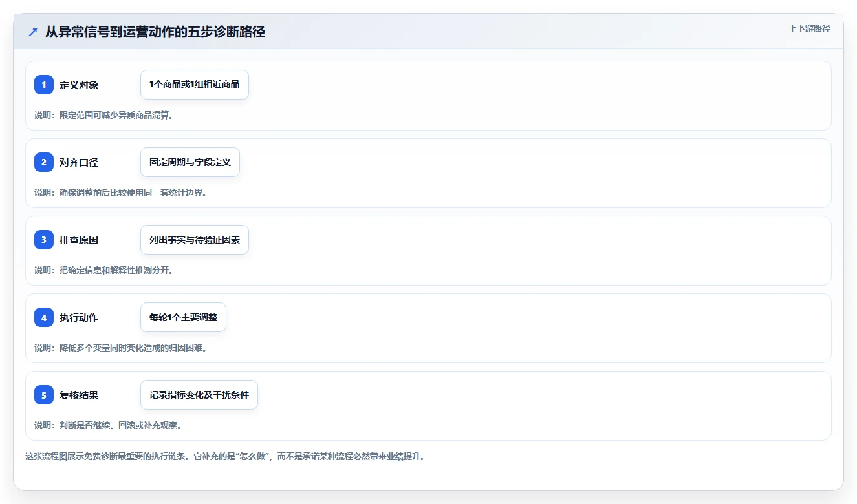Click the title 从异常信号到运营动作的五步诊断路径
Image resolution: width=857 pixels, height=504 pixels.
155,32
